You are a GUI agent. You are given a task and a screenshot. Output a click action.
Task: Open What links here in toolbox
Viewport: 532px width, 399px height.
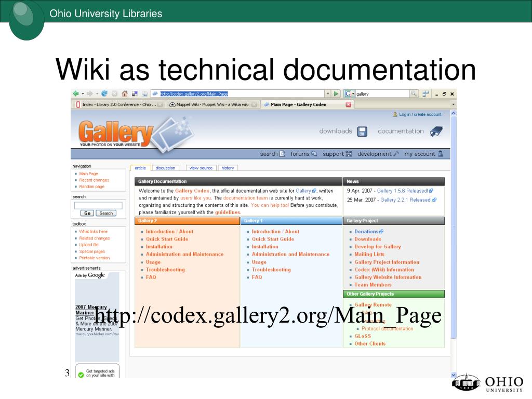[x=94, y=231]
